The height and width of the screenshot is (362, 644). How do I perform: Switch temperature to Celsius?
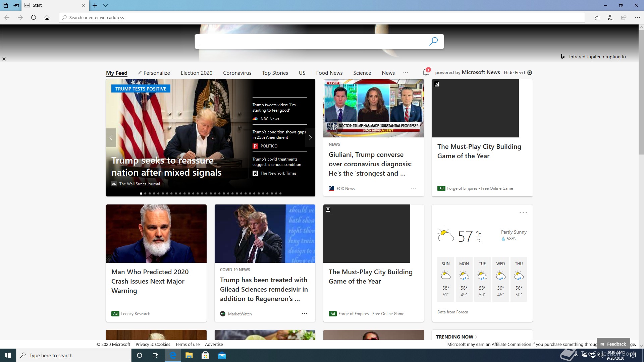coord(479,240)
